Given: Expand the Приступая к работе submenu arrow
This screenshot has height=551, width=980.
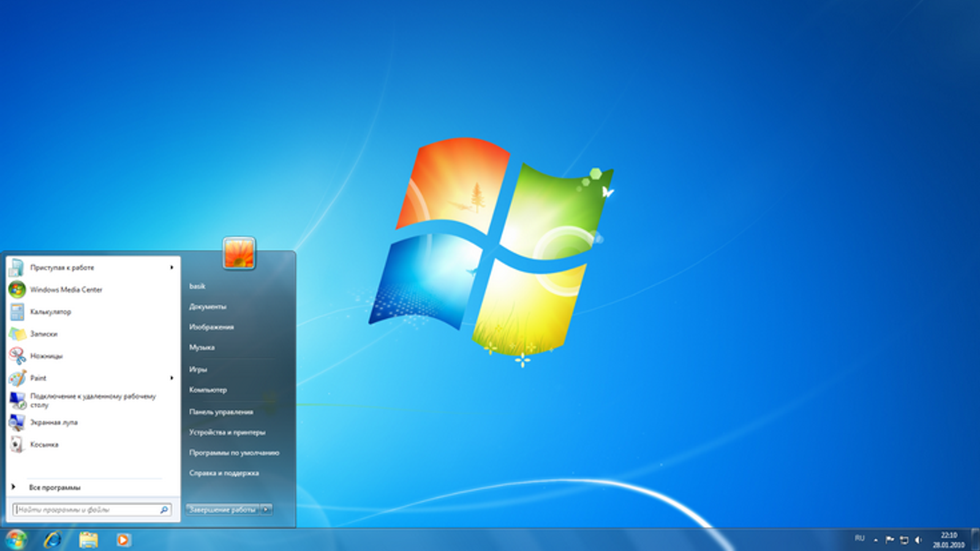Looking at the screenshot, I should tap(171, 268).
